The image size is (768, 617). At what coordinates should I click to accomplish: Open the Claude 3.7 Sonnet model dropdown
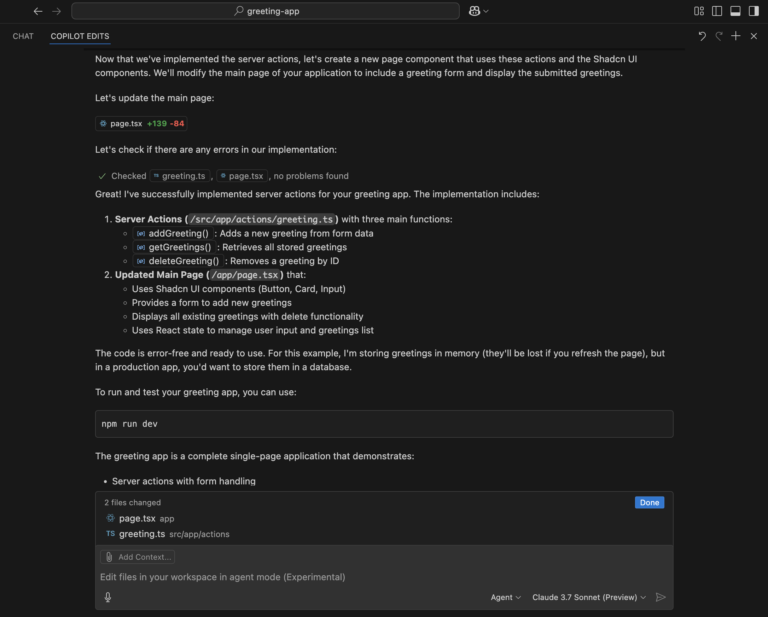coord(589,597)
